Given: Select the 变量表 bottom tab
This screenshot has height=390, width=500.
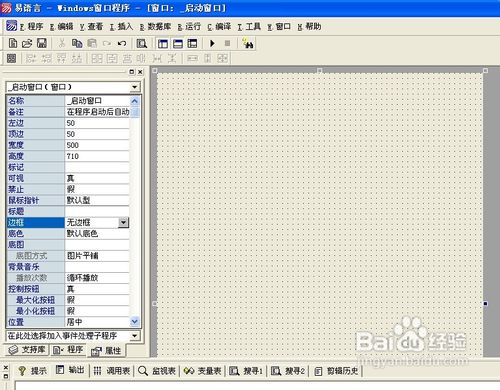Looking at the screenshot, I should tap(202, 371).
